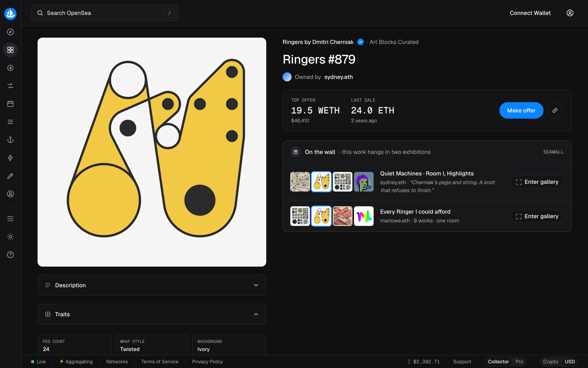Click the Make offer button
Image resolution: width=588 pixels, height=368 pixels.
(x=521, y=110)
